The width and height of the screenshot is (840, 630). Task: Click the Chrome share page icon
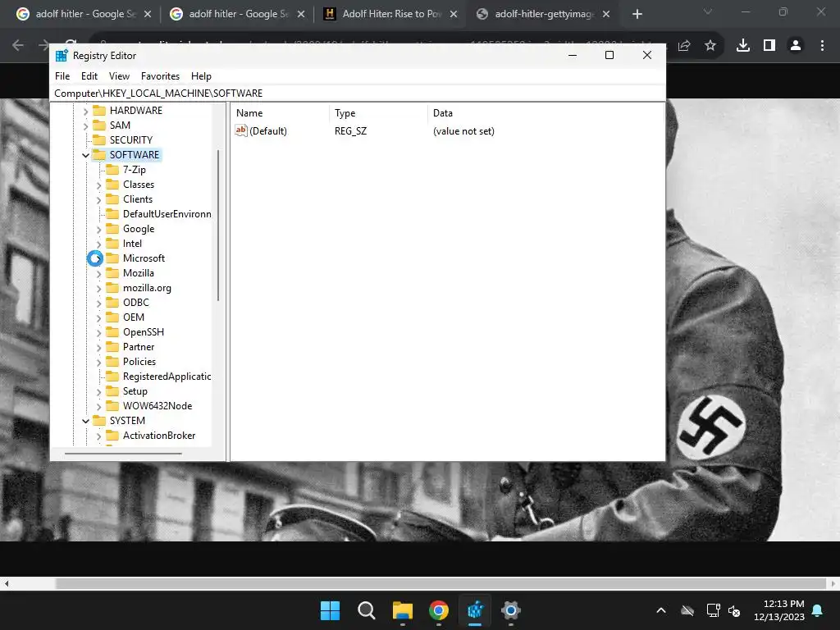tap(684, 46)
